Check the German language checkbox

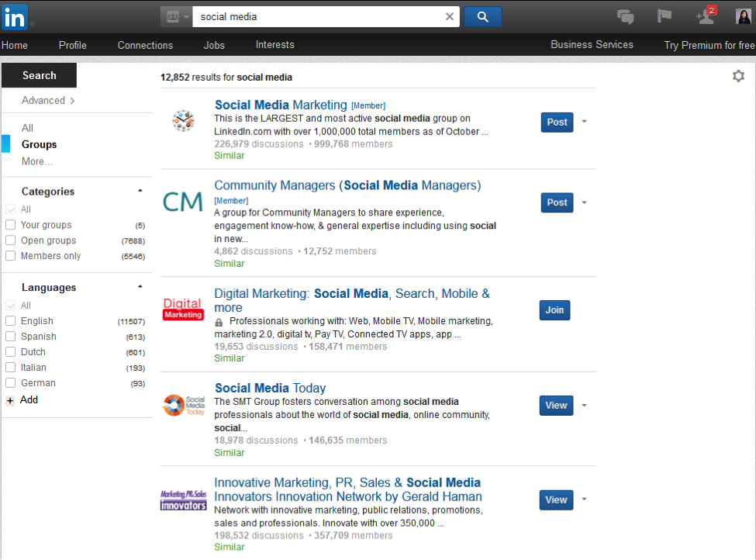coord(11,382)
